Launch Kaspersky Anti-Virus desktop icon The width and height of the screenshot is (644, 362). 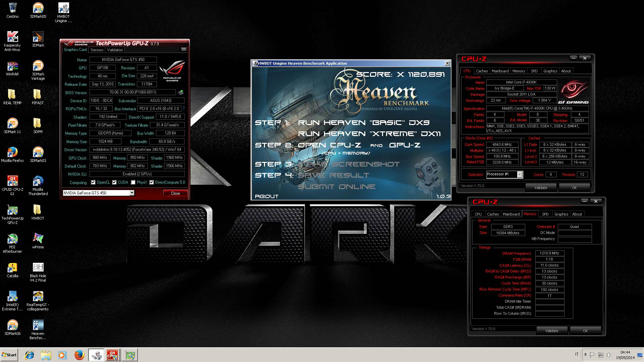pyautogui.click(x=12, y=41)
